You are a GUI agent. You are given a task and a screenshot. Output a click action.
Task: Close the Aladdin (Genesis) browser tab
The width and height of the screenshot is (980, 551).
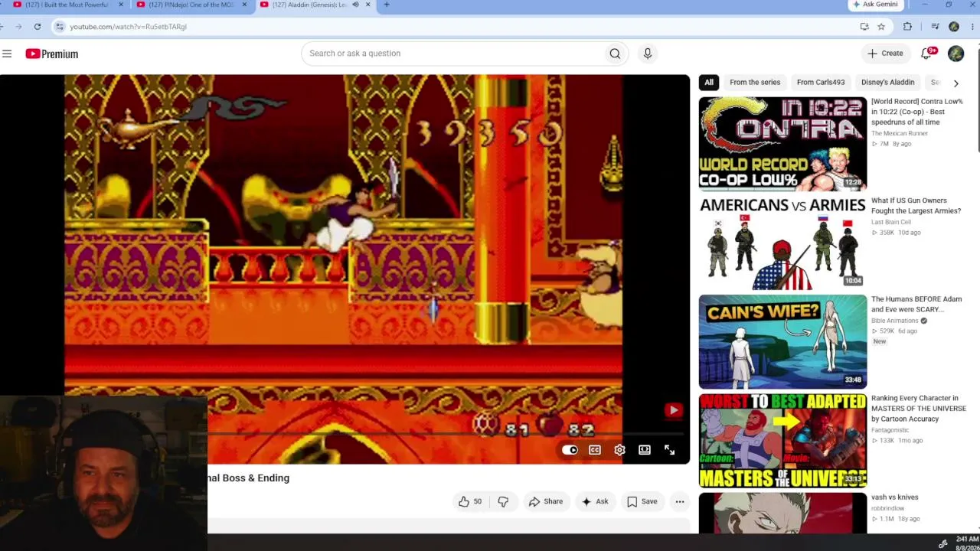click(x=368, y=5)
